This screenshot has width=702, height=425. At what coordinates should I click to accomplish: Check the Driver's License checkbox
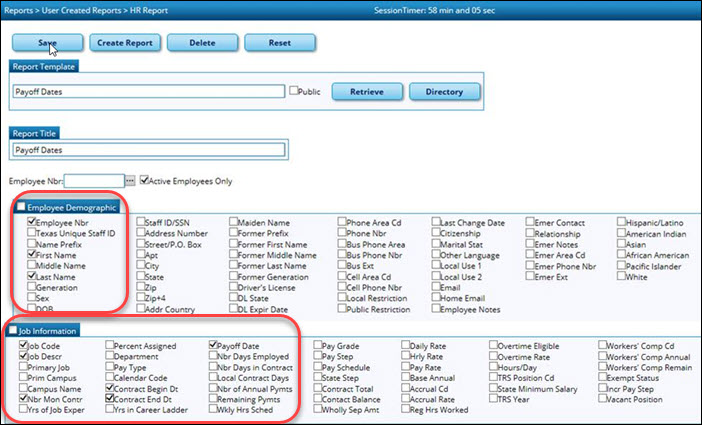pyautogui.click(x=233, y=286)
